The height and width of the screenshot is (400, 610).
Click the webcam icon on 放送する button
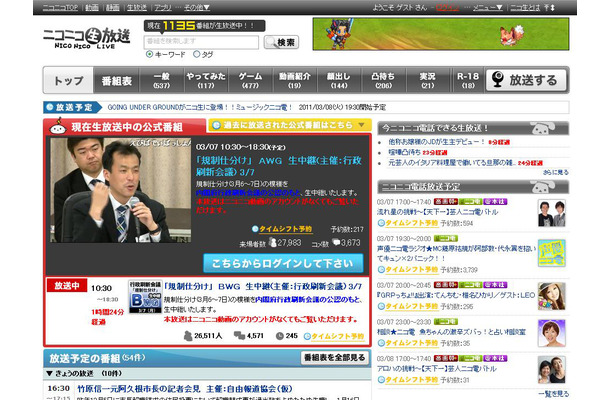click(x=498, y=80)
